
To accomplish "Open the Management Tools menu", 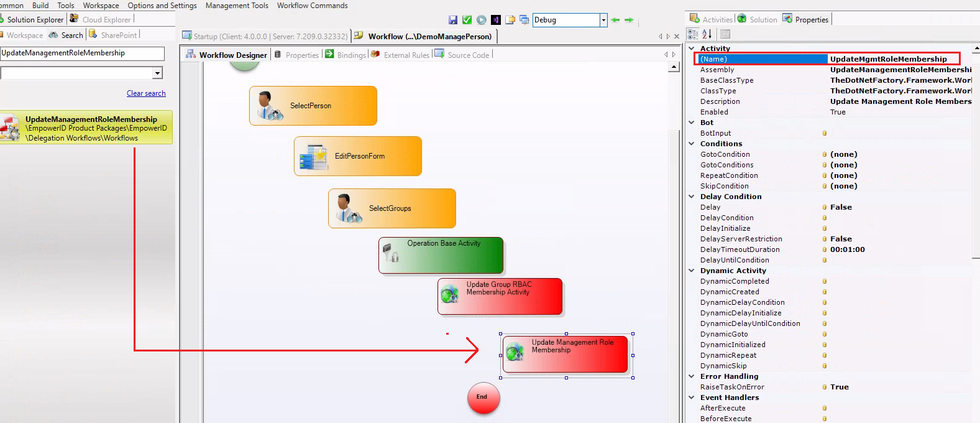I will point(237,6).
